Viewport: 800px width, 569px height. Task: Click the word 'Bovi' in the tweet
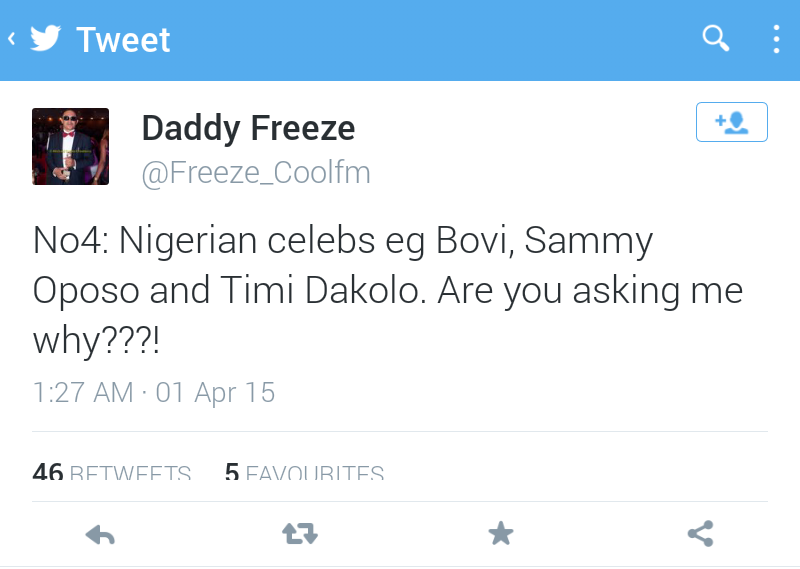point(472,240)
